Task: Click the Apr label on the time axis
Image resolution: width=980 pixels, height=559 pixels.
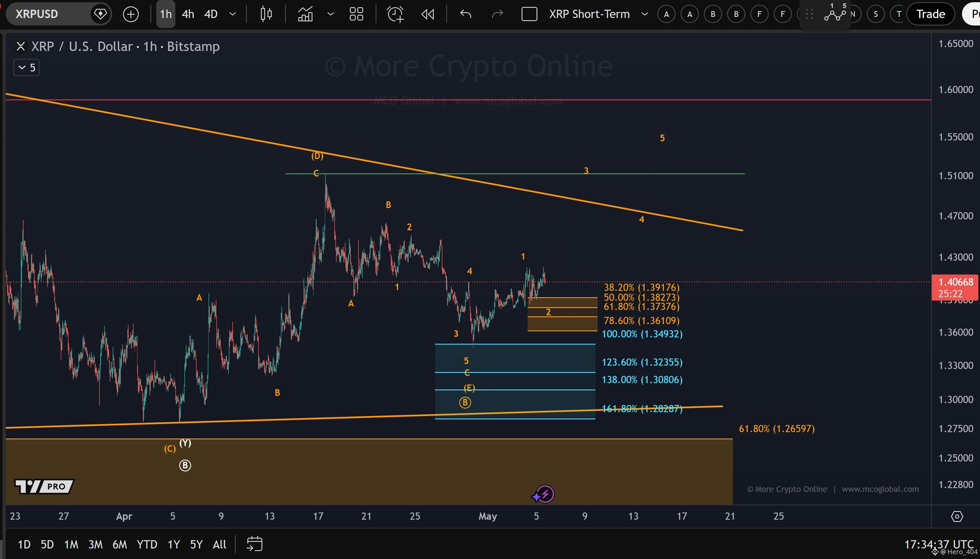Action: click(124, 516)
